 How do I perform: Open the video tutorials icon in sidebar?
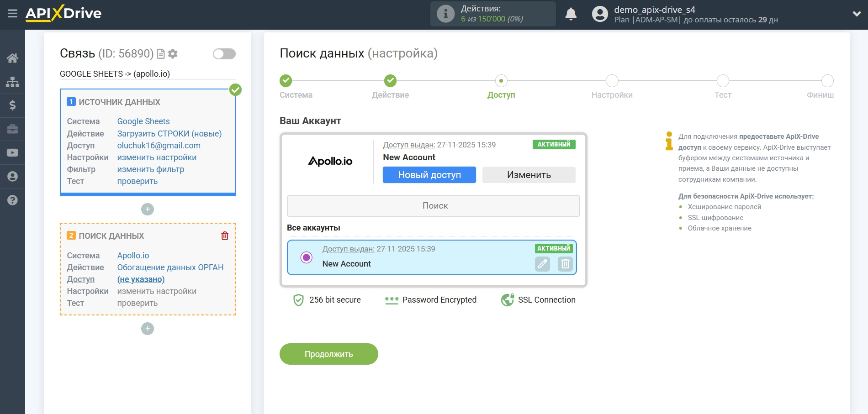coord(12,153)
